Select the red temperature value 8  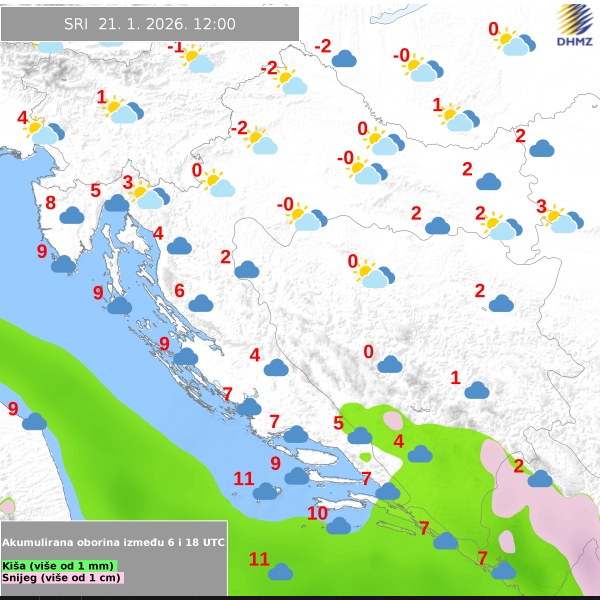(x=50, y=203)
